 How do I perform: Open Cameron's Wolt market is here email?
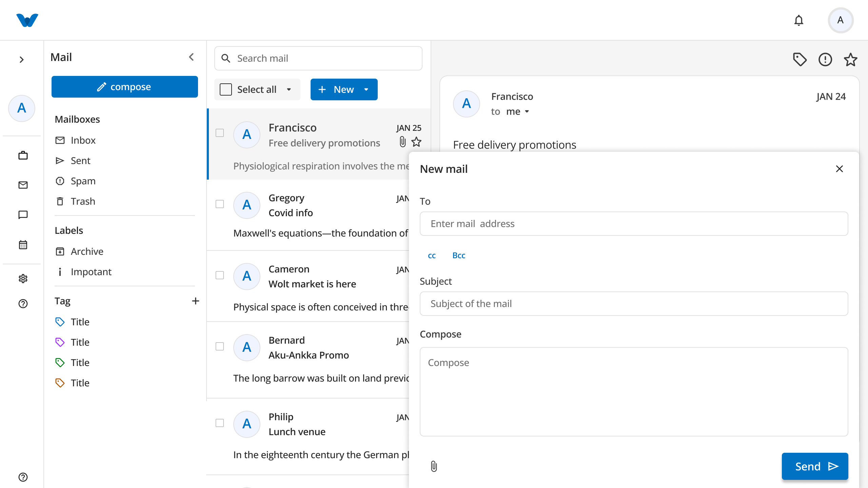point(308,287)
